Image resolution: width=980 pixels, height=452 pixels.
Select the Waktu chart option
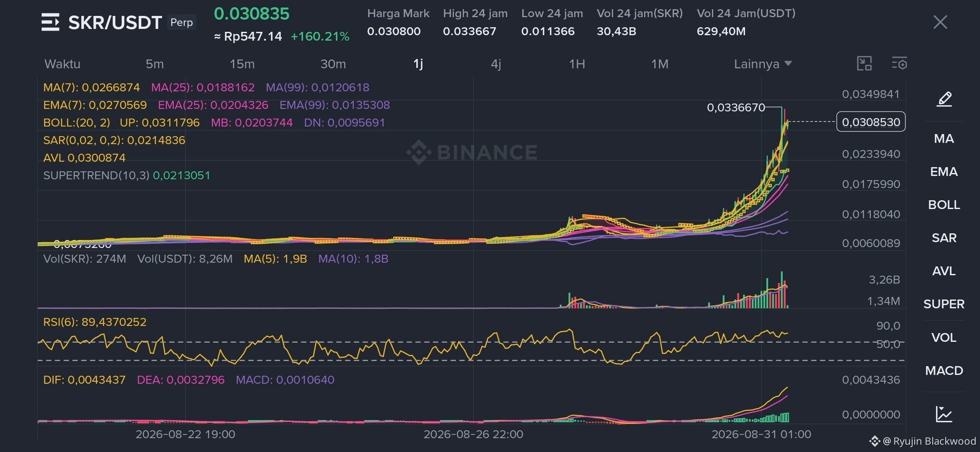point(62,64)
